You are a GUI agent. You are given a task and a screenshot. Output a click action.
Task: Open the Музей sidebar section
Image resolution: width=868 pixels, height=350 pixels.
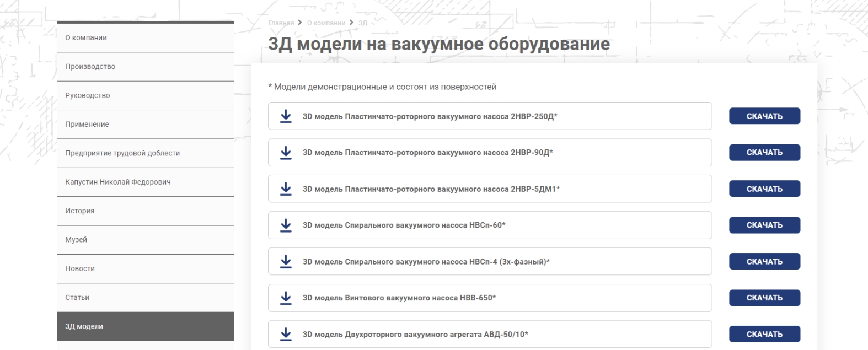click(76, 240)
